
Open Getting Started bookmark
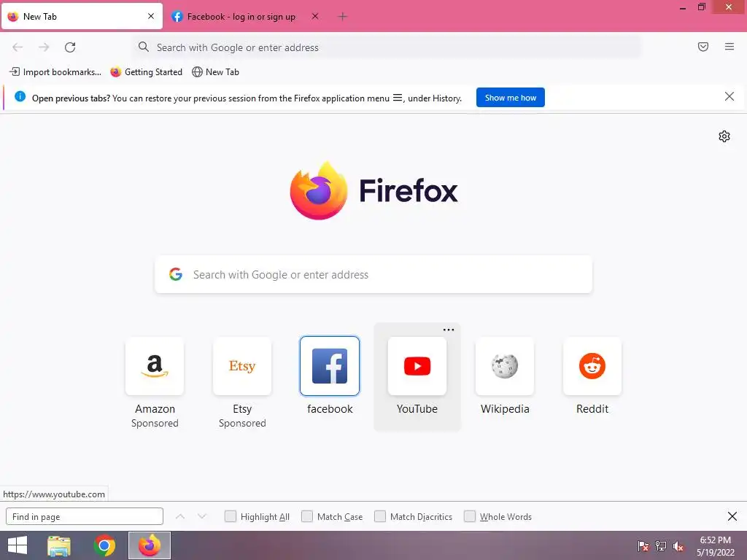(146, 72)
